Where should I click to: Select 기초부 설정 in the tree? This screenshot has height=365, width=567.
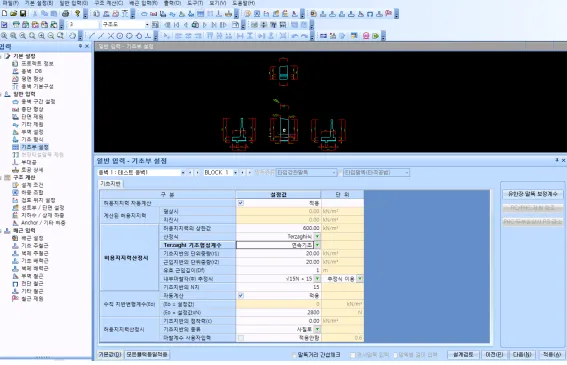coord(34,147)
